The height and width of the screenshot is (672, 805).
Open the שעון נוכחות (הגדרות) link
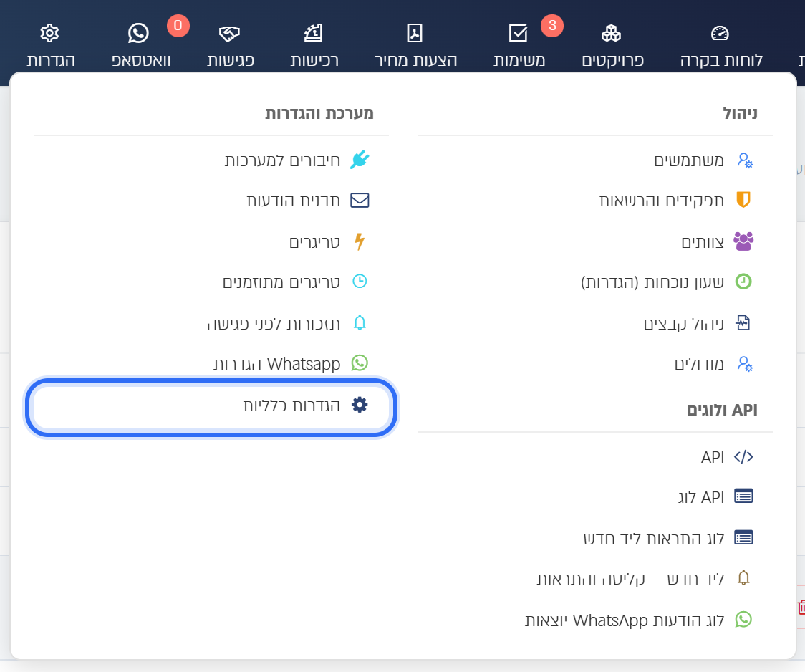(x=652, y=282)
